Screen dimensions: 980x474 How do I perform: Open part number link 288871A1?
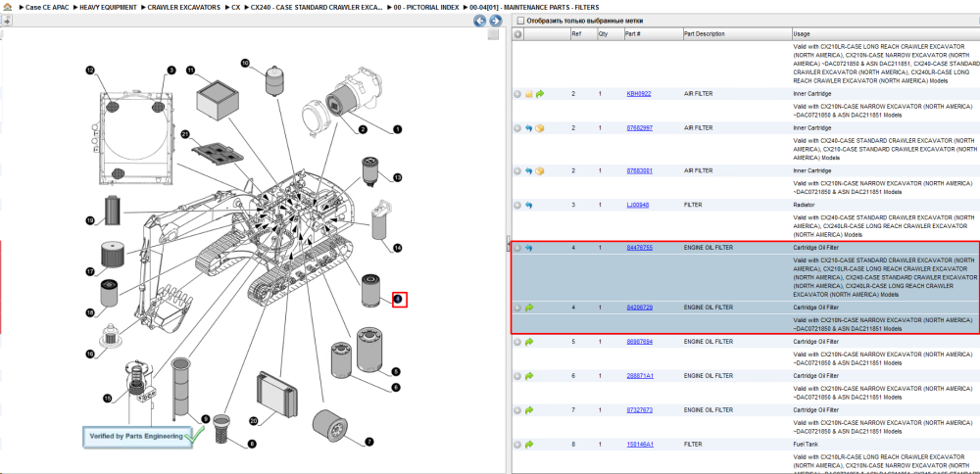point(640,376)
